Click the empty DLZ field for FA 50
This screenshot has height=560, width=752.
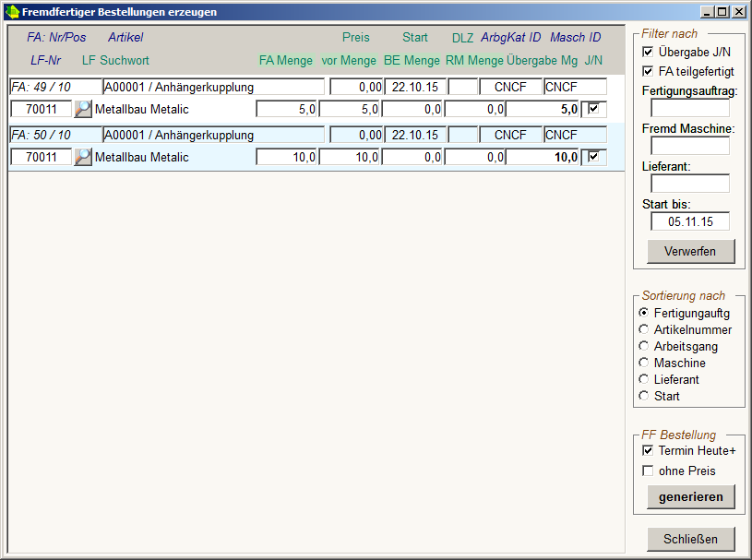click(x=463, y=135)
